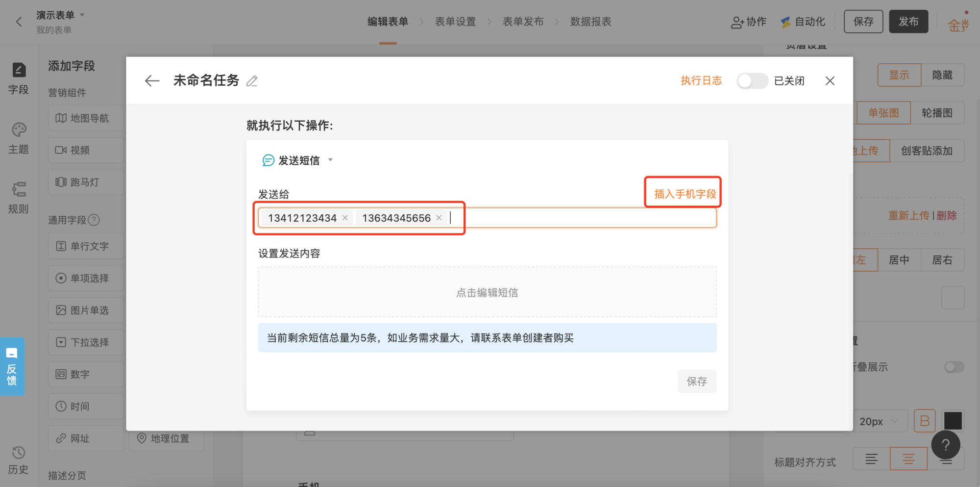Image resolution: width=980 pixels, height=487 pixels.
Task: Click help icon beside 通用字段
Action: tap(94, 220)
